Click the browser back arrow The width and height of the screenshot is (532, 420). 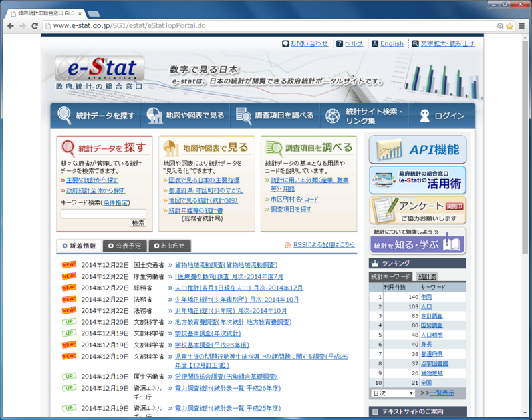click(x=11, y=26)
